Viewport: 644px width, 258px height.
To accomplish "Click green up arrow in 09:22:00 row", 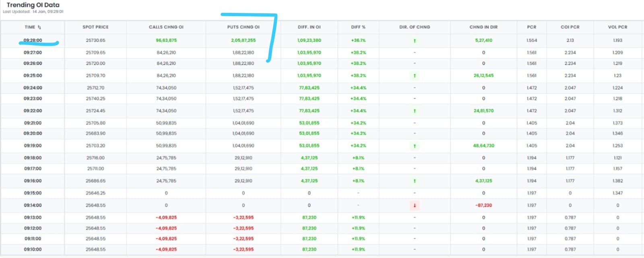I will pyautogui.click(x=415, y=111).
